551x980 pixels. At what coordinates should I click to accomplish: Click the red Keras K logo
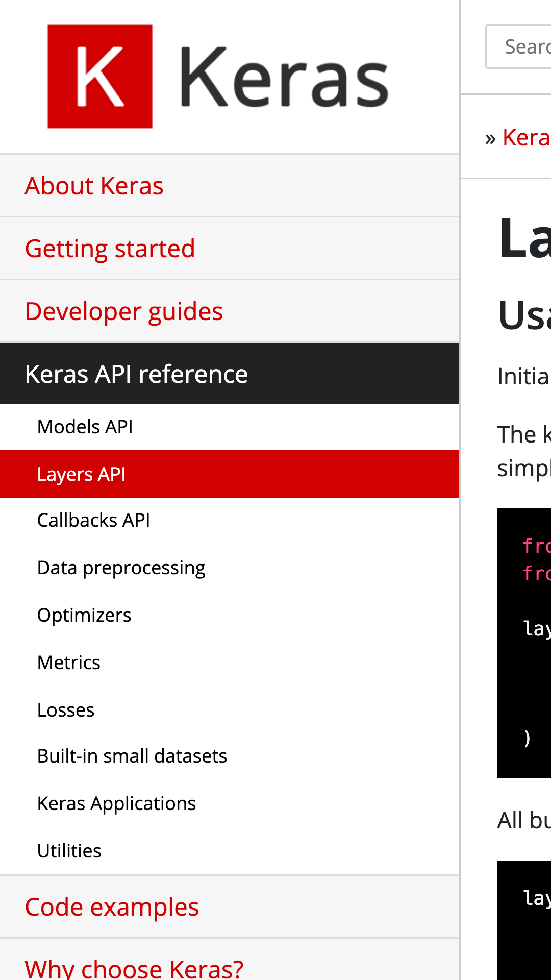click(100, 77)
